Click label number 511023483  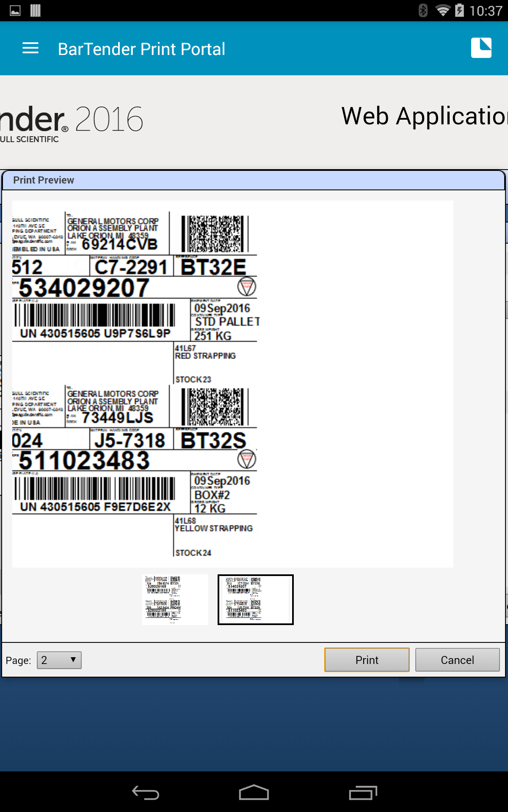pos(84,461)
